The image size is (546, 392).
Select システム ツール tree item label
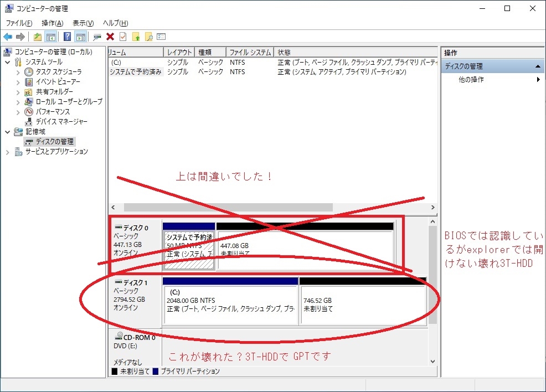click(x=44, y=61)
